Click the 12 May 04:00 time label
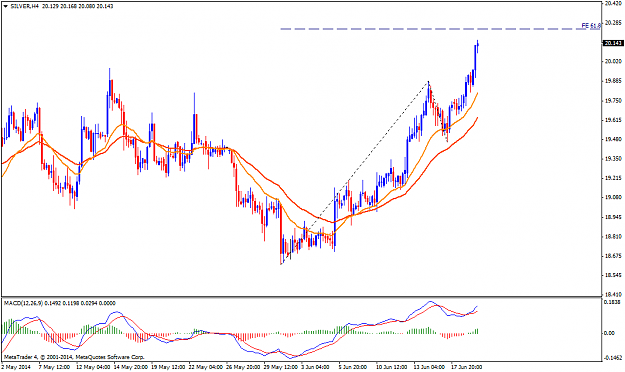The width and height of the screenshot is (625, 372). (92, 367)
